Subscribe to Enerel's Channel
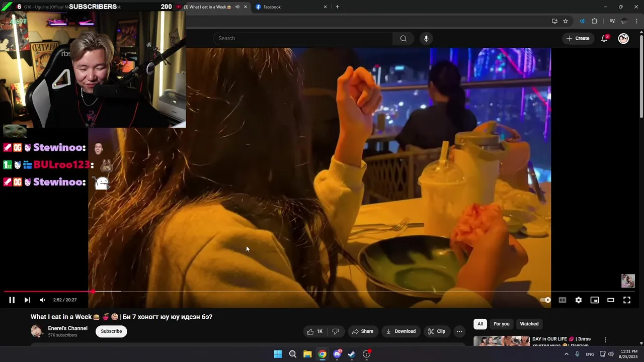Screen dimensions: 644x362 click(x=111, y=331)
